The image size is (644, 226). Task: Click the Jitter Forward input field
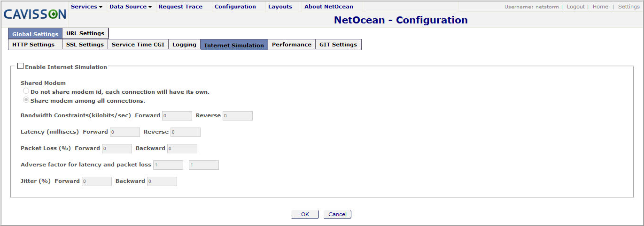[97, 181]
